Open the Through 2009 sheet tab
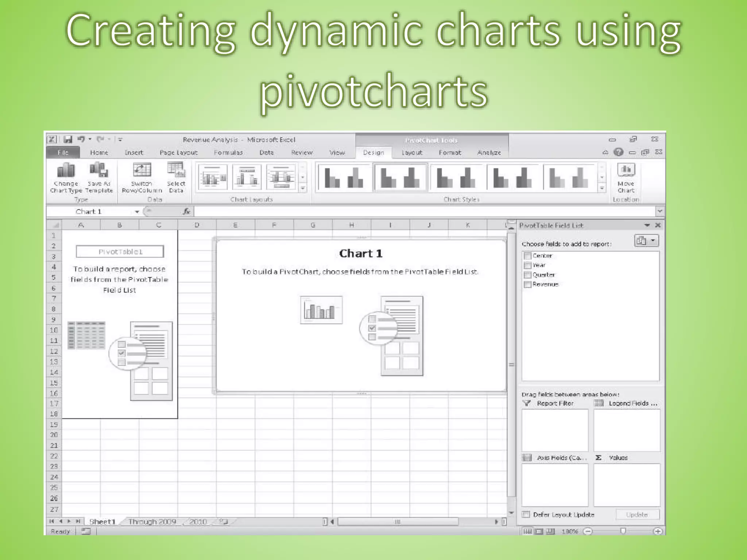 tap(152, 522)
